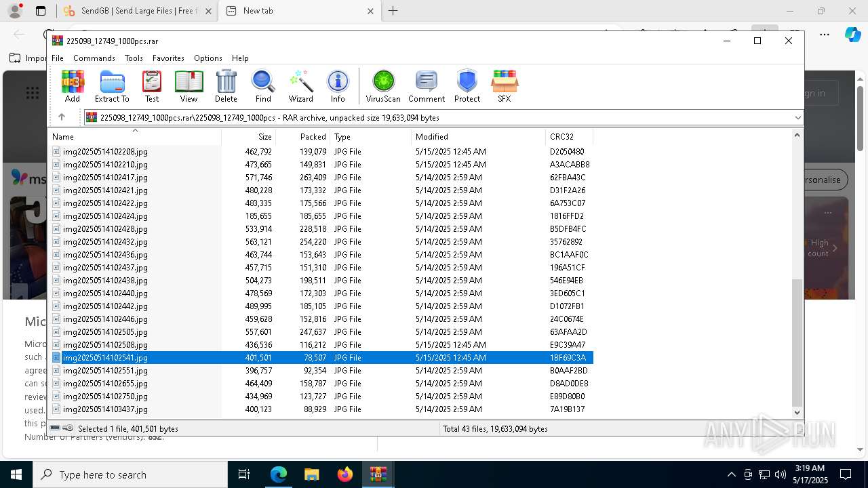Show archive Info icon
Image resolution: width=868 pixels, height=488 pixels.
pyautogui.click(x=338, y=86)
